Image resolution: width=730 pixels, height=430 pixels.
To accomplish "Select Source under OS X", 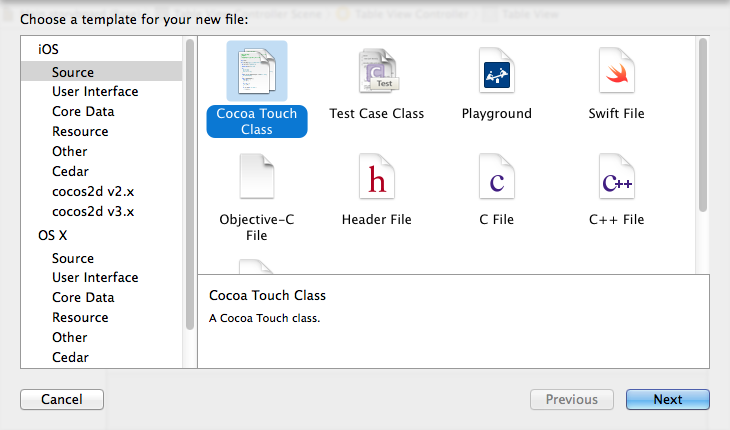I will click(x=73, y=258).
